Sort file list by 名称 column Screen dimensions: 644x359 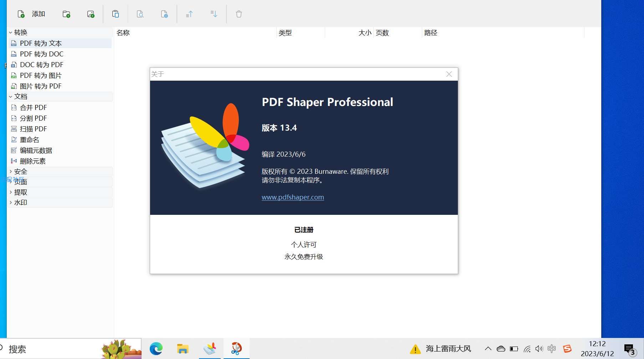pyautogui.click(x=195, y=32)
